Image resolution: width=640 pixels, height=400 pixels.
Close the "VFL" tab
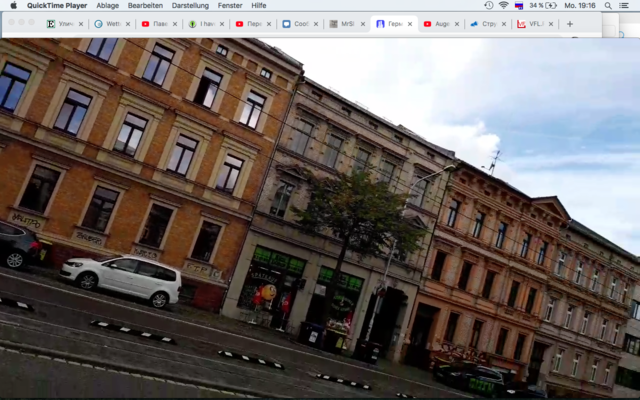pyautogui.click(x=551, y=24)
